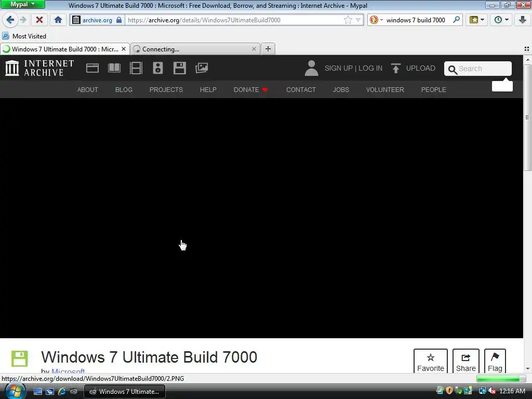The width and height of the screenshot is (532, 399).
Task: Open the ABOUT menu item
Action: tap(87, 89)
